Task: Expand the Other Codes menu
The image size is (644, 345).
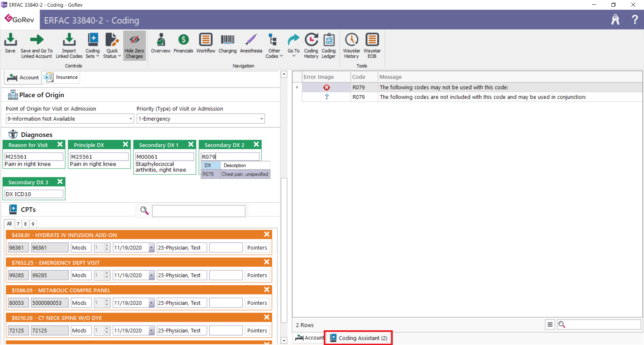Action: point(274,46)
